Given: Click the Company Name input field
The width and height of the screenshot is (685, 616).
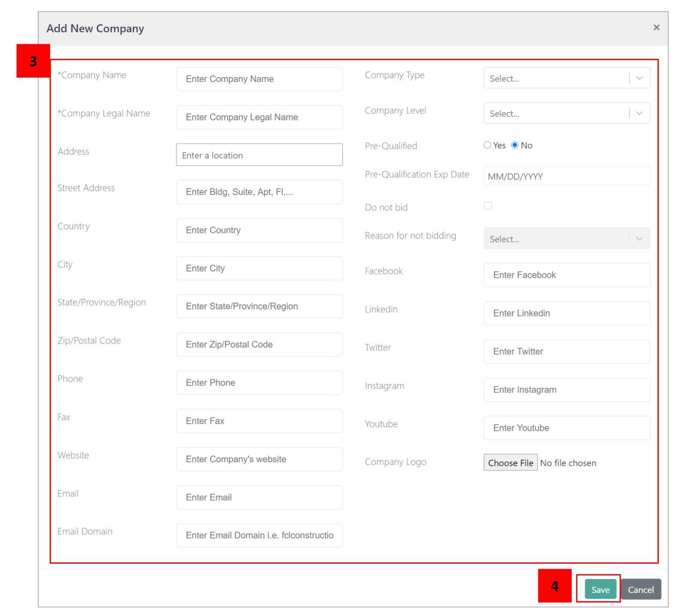Looking at the screenshot, I should click(x=259, y=79).
